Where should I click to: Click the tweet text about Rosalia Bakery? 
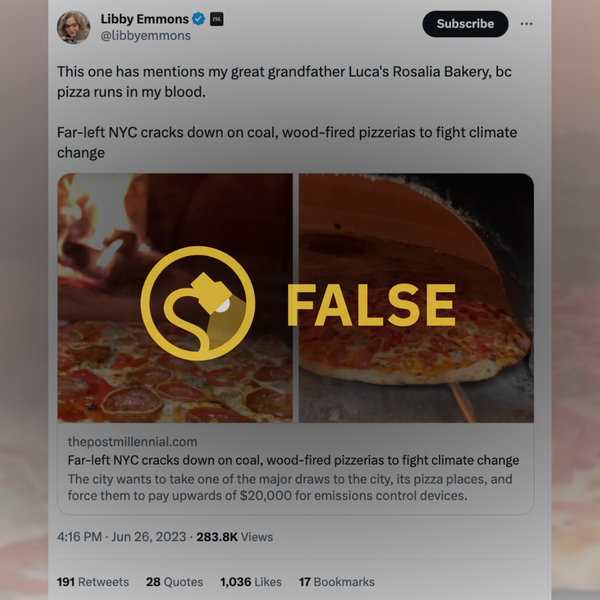coord(285,82)
